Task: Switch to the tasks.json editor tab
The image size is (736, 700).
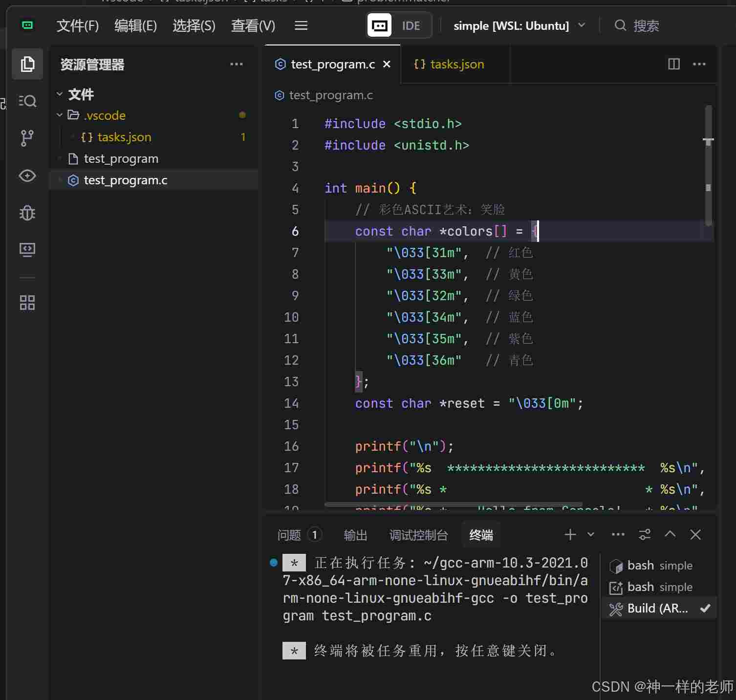Action: 450,64
